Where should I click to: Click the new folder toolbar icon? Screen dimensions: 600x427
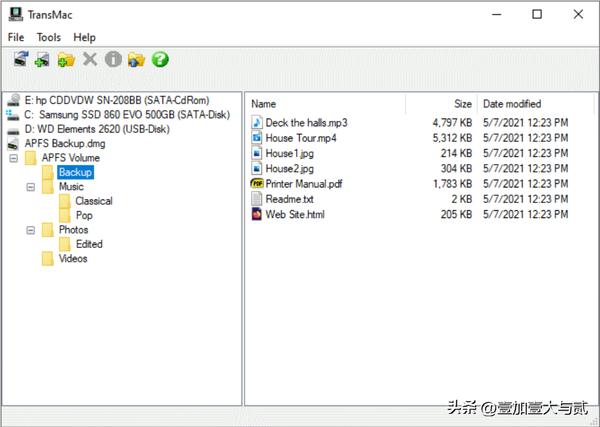[x=66, y=60]
